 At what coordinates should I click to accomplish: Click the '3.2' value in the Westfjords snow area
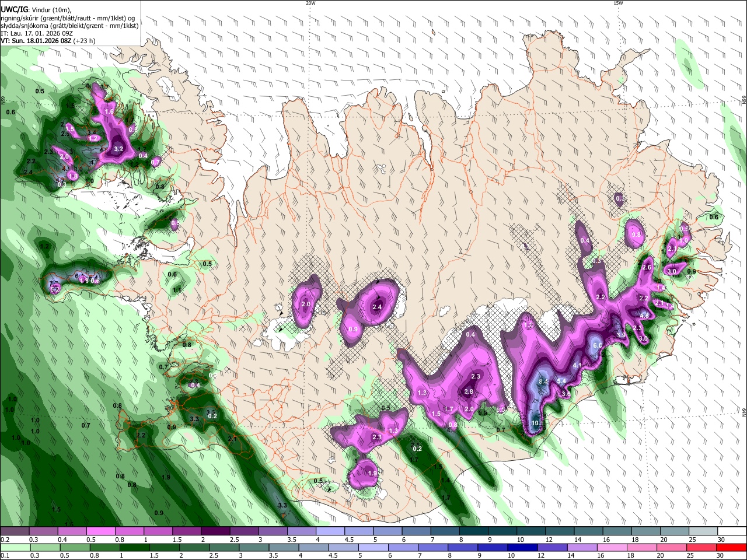pyautogui.click(x=118, y=149)
